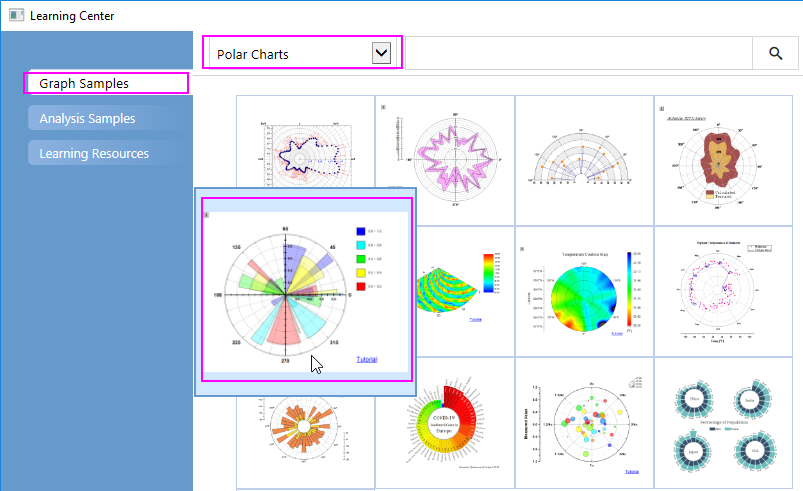Select the half-circle semi-polar chart thumbnail
This screenshot has height=491, width=803.
(584, 160)
